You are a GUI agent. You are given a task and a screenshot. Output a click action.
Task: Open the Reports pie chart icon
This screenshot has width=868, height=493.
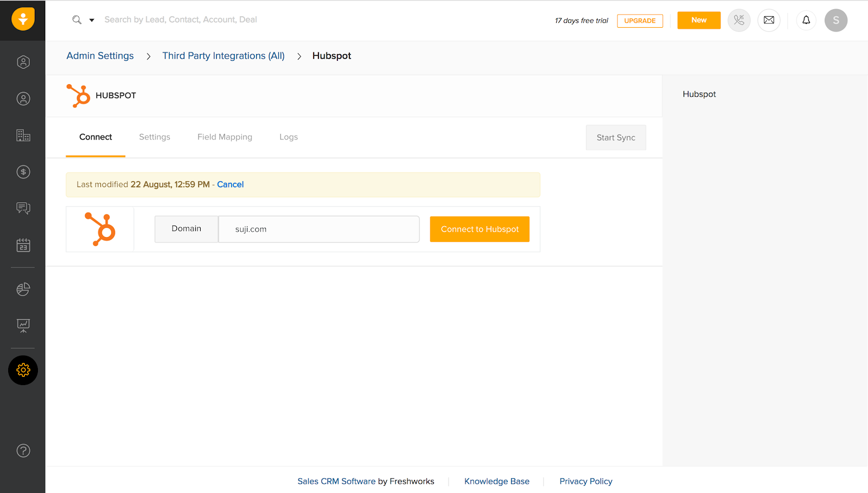pos(23,289)
